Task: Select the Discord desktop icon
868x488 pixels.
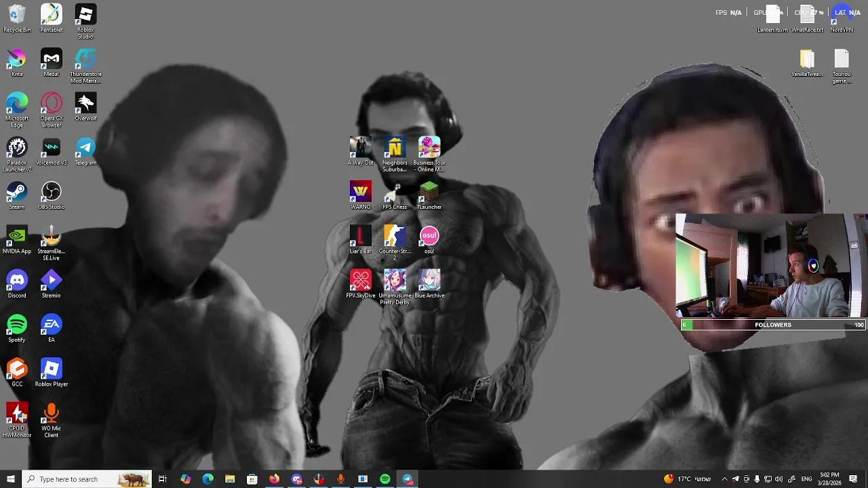Action: [17, 284]
